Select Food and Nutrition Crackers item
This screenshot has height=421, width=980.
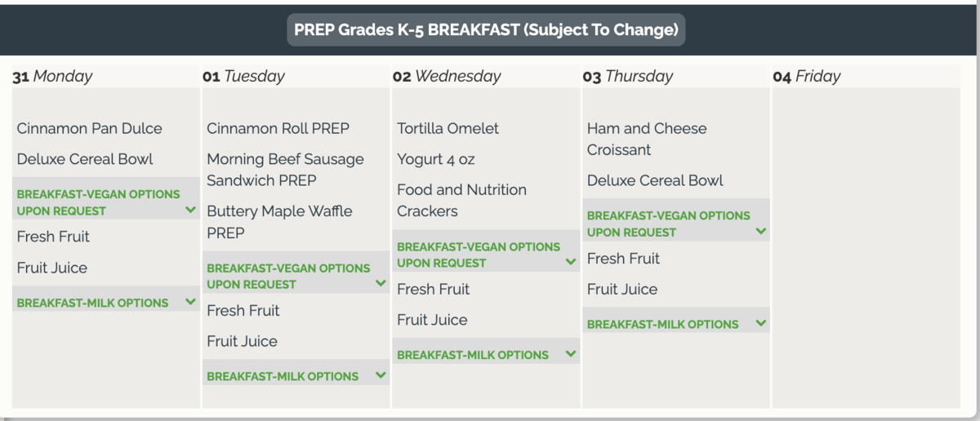pyautogui.click(x=461, y=200)
